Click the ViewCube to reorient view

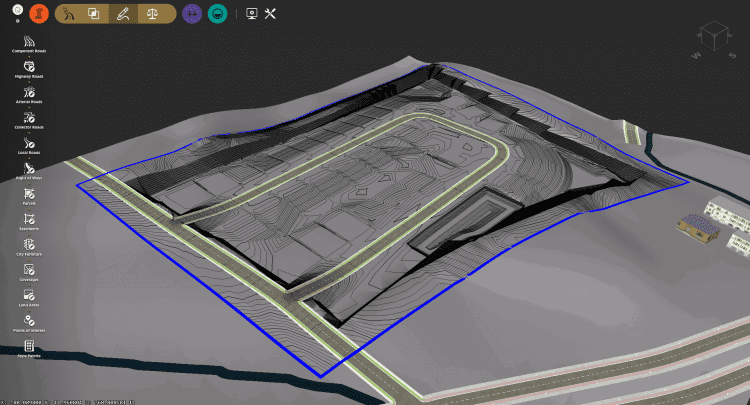coord(712,37)
